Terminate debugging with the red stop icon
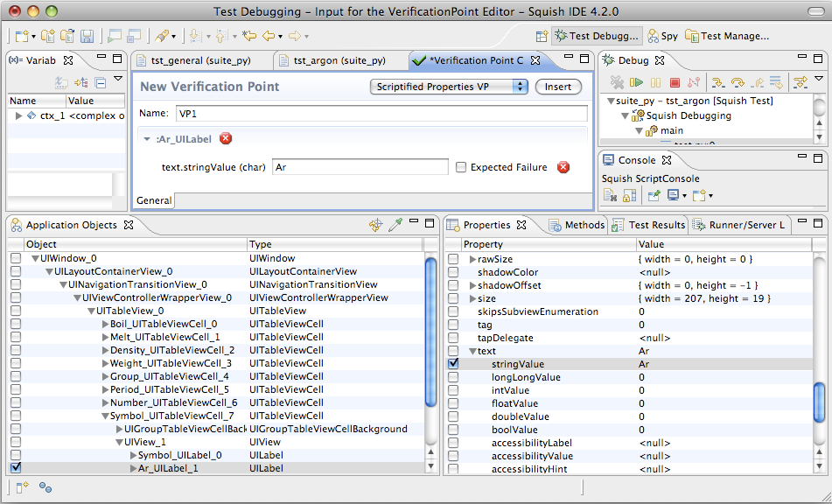832x504 pixels. tap(674, 81)
